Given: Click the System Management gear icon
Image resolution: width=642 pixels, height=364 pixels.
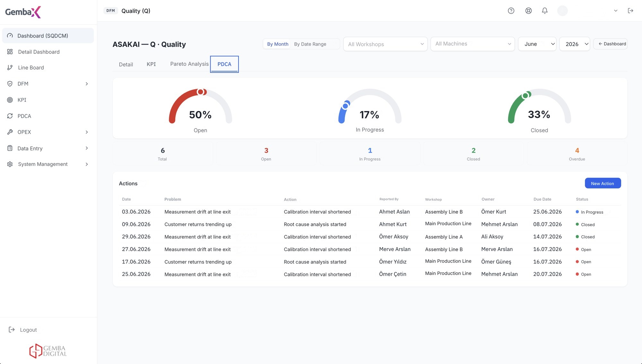Looking at the screenshot, I should click(10, 164).
